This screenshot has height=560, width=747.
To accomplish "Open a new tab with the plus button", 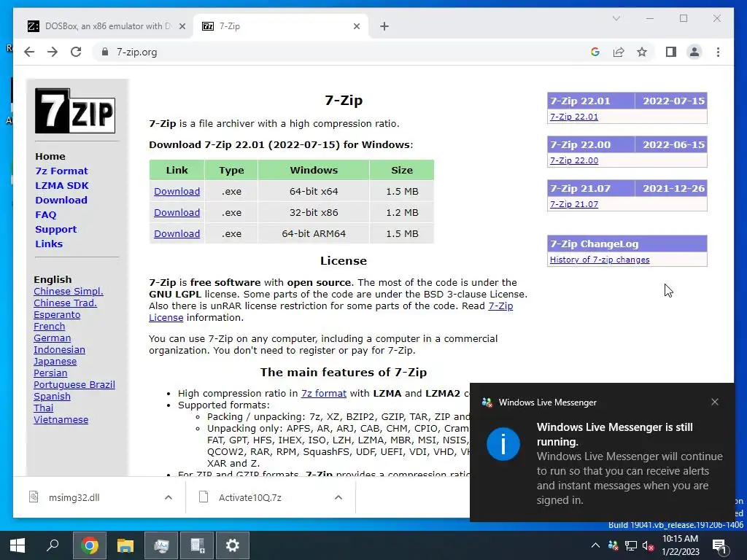I will pos(384,26).
